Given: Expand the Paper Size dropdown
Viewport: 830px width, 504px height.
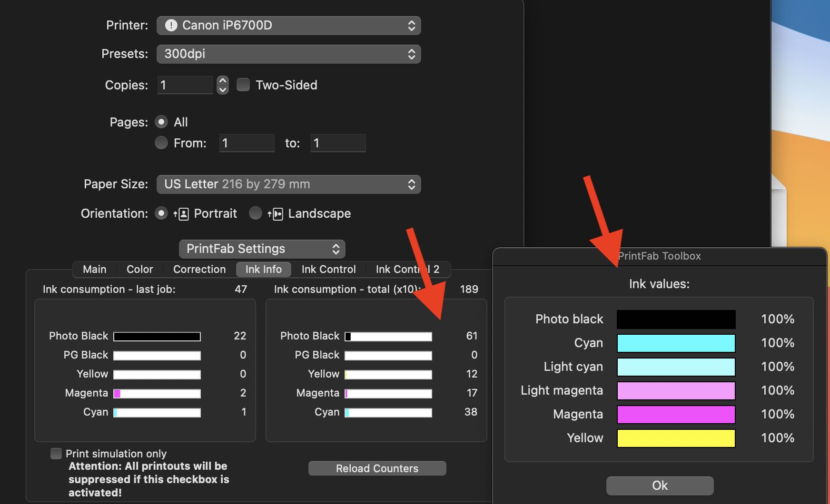Looking at the screenshot, I should (x=288, y=184).
